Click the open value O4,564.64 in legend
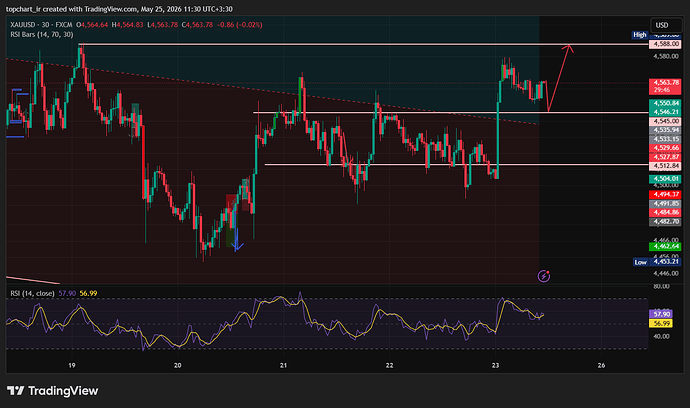 pyautogui.click(x=92, y=25)
